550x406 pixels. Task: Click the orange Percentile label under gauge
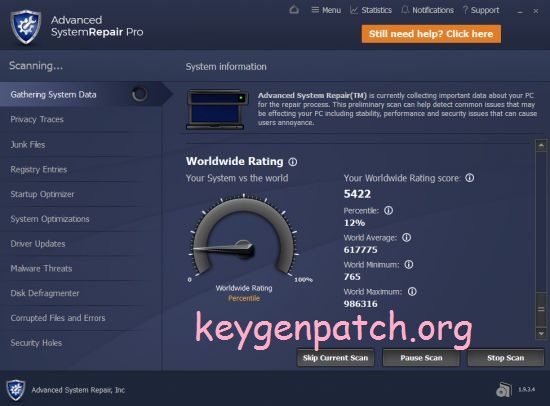(x=244, y=298)
